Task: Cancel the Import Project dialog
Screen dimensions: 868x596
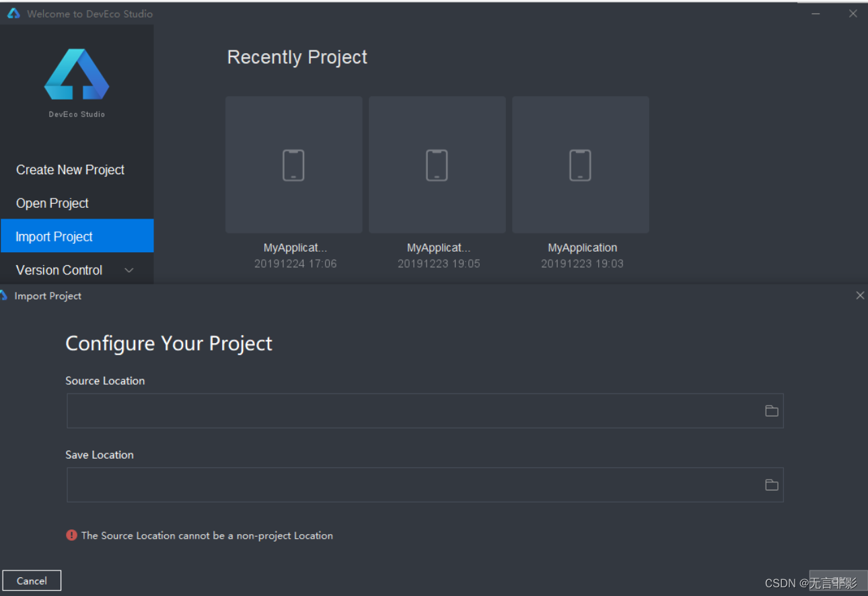Action: tap(32, 581)
